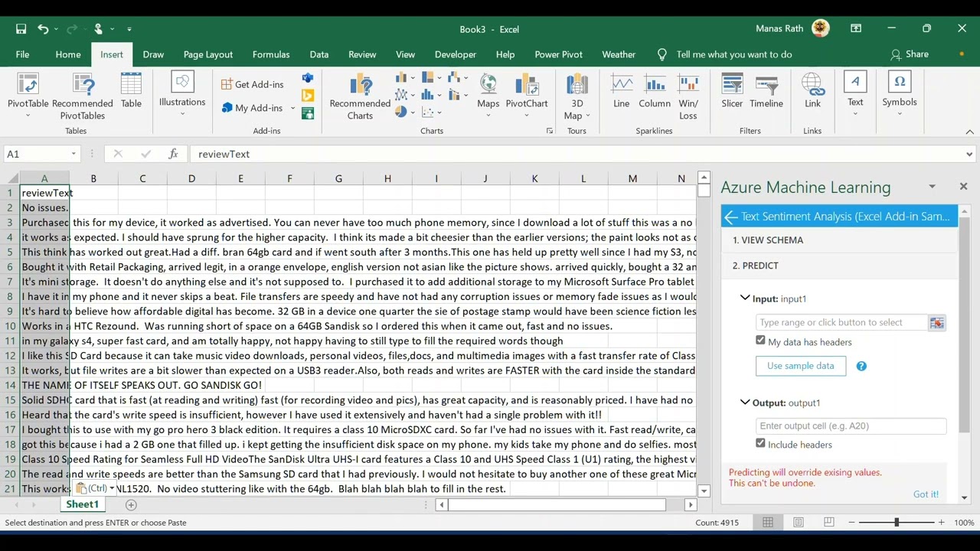The image size is (980, 551).
Task: Launch the People Graph add-in
Action: tap(308, 113)
